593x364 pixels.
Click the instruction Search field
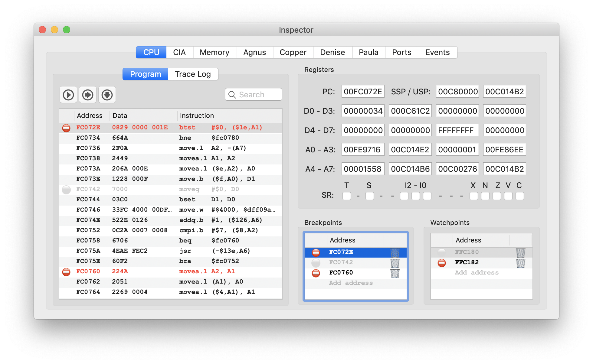(254, 95)
